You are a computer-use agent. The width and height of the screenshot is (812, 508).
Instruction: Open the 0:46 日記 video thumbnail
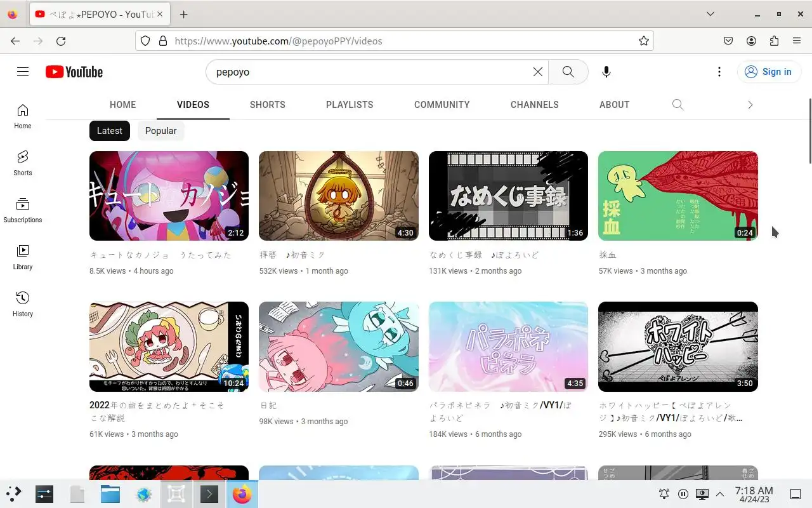coord(339,346)
